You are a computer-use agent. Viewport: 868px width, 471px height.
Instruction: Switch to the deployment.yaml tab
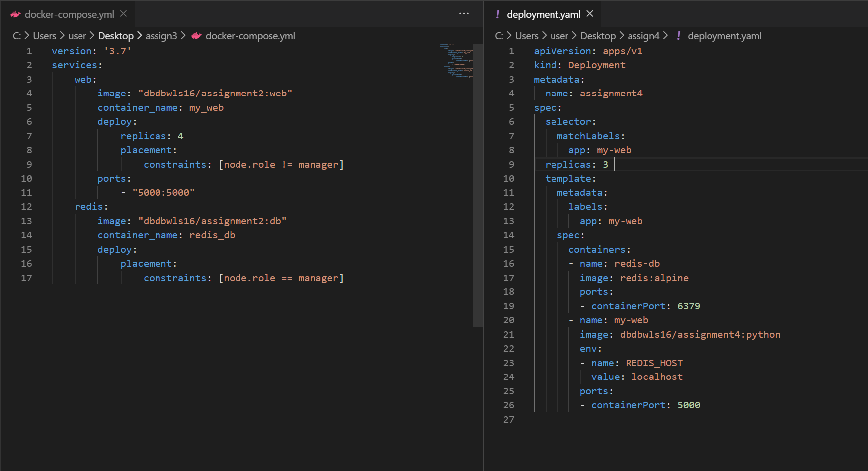pyautogui.click(x=543, y=14)
